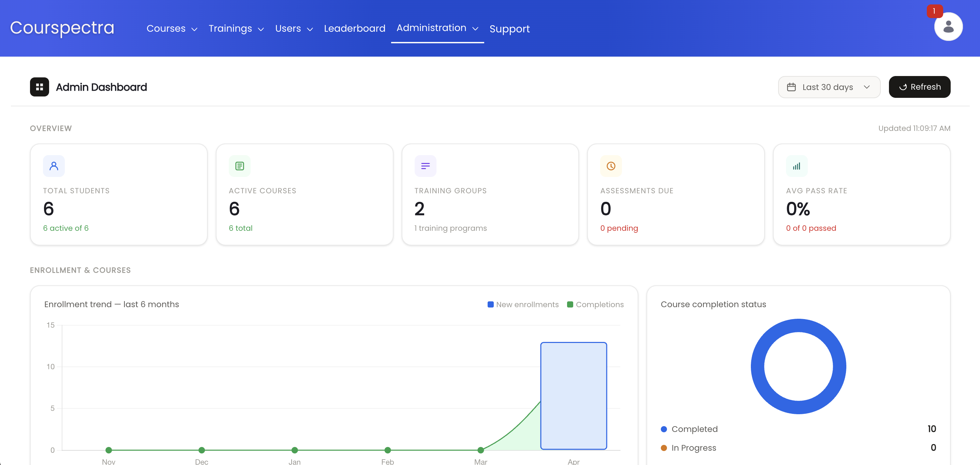Click the Admin Dashboard grid icon
The image size is (980, 465).
click(x=40, y=87)
